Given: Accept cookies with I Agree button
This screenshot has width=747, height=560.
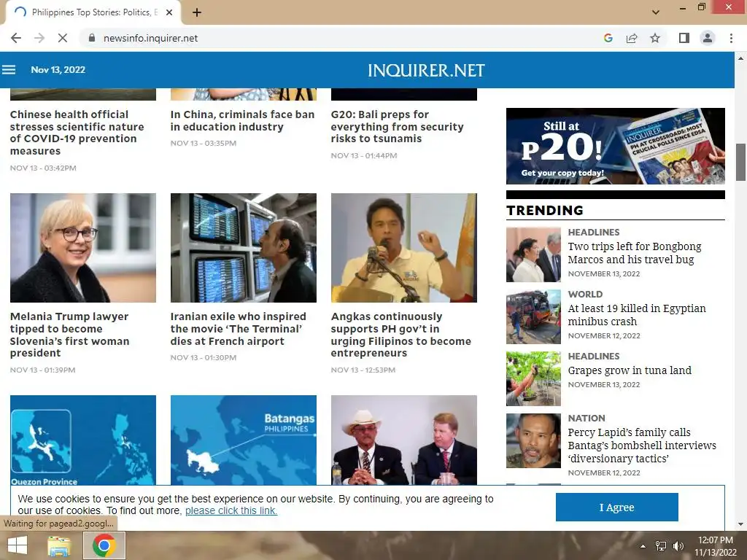Looking at the screenshot, I should (617, 507).
